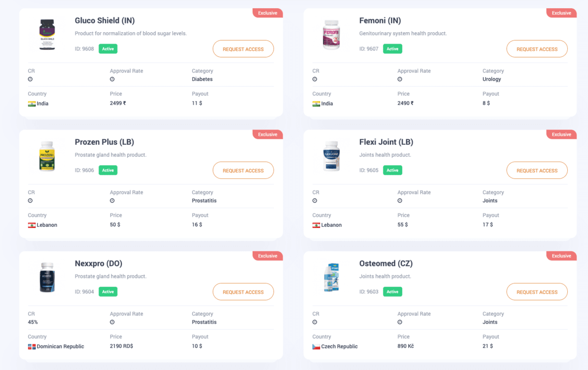Click the Dominican Republic flag icon
This screenshot has width=588, height=370.
pos(32,347)
